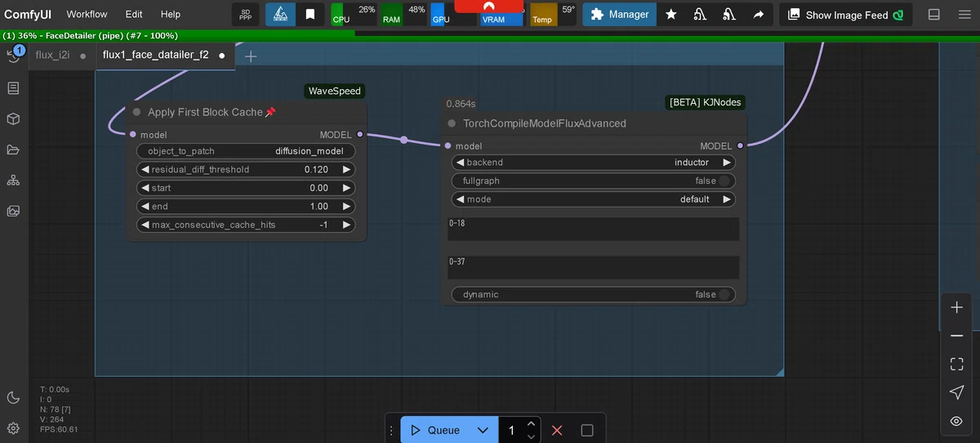Open the backend inductor dropdown

(593, 163)
